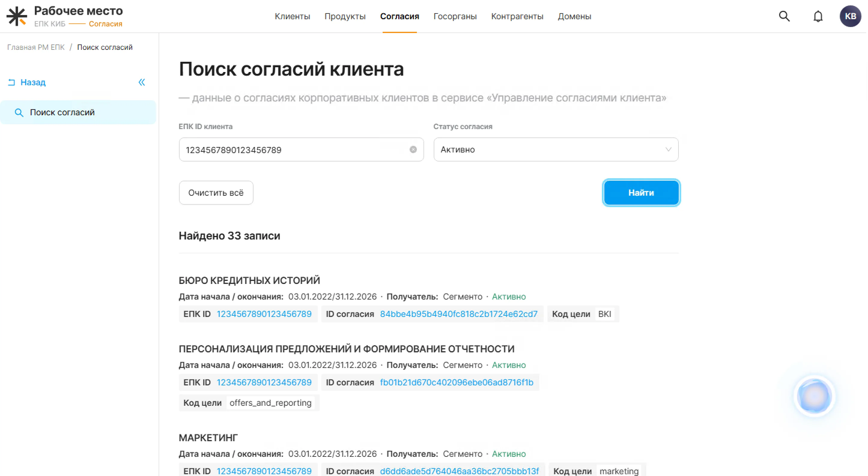Screen dimensions: 868x476
Task: Select the Согласия tab
Action: (x=400, y=17)
